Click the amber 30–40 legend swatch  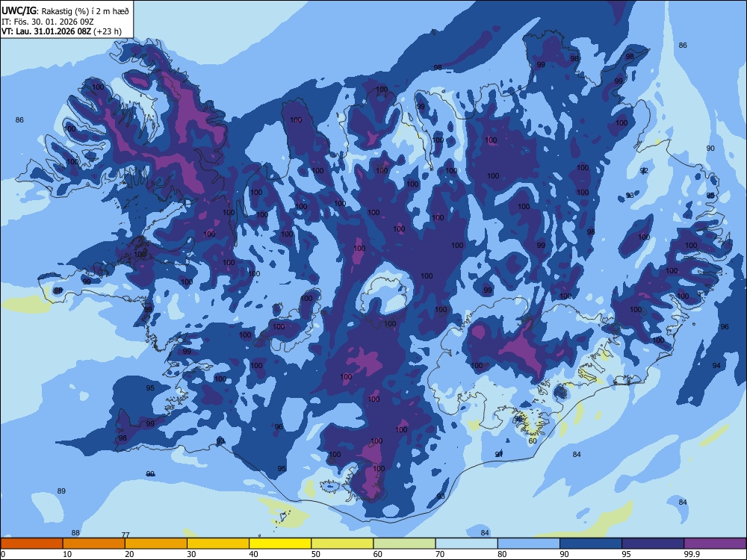coord(218,544)
